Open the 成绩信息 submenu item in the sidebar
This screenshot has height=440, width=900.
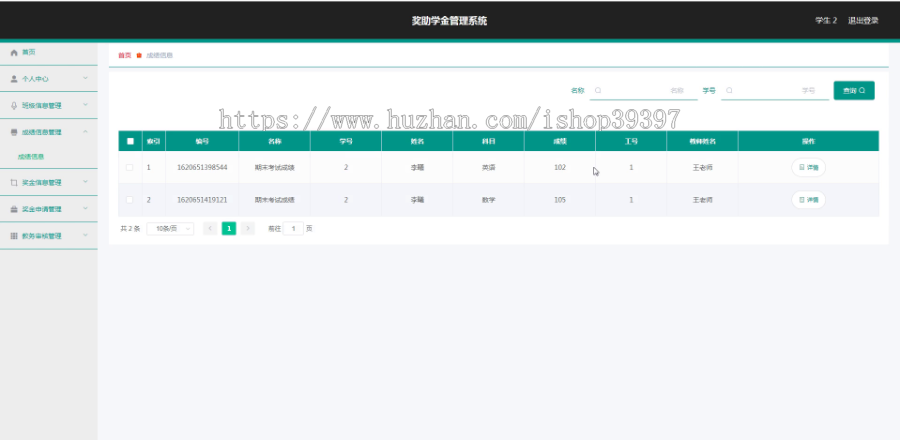[31, 156]
